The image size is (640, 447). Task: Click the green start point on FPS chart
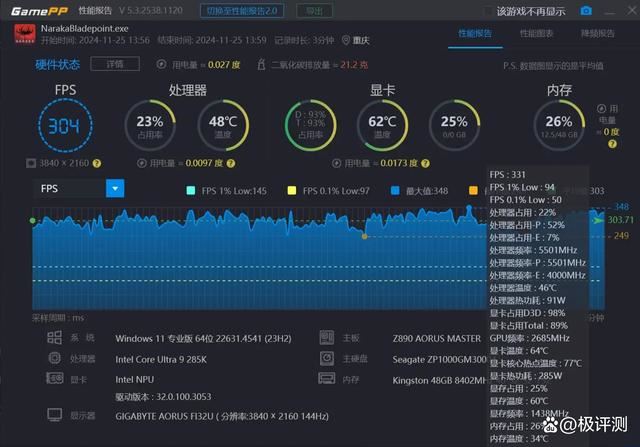click(33, 220)
